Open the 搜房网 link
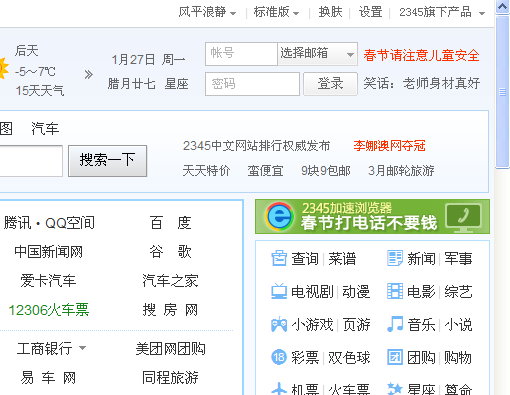Viewport: 510px width, 395px height. click(170, 310)
